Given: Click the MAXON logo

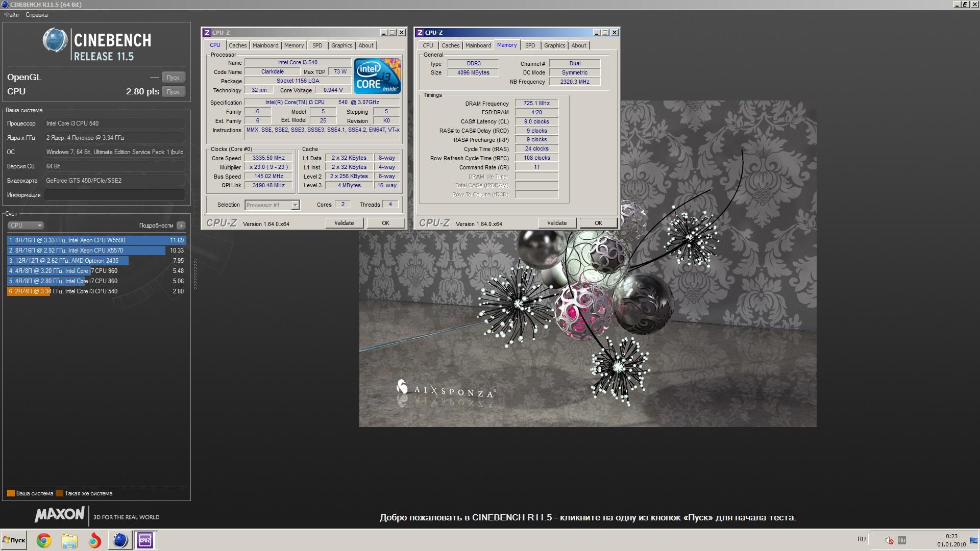Looking at the screenshot, I should click(60, 515).
